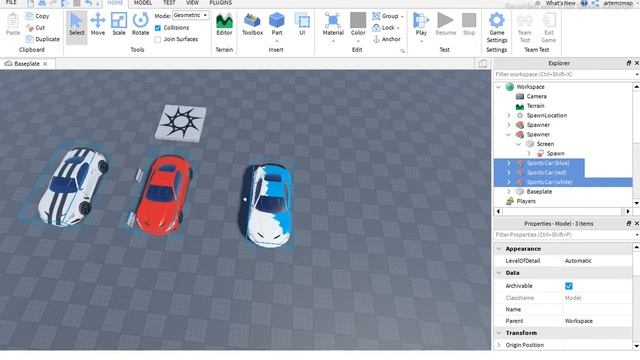The image size is (640, 360).
Task: Select Sports Car (white) in Explorer
Action: tap(549, 182)
